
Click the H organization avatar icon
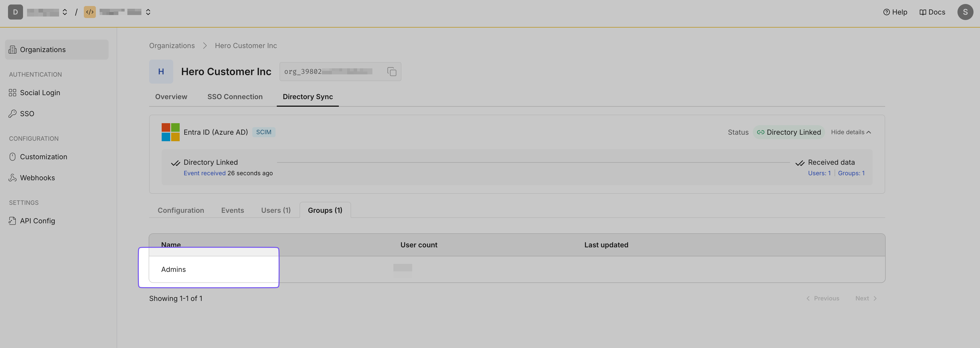(x=161, y=71)
